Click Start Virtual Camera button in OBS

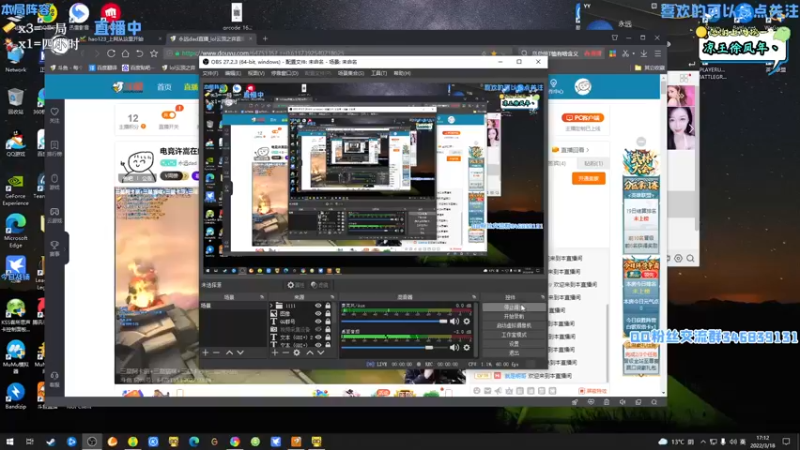[514, 326]
